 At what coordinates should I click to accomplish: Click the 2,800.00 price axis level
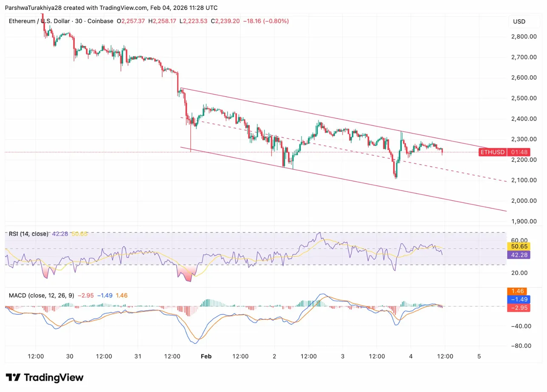525,36
